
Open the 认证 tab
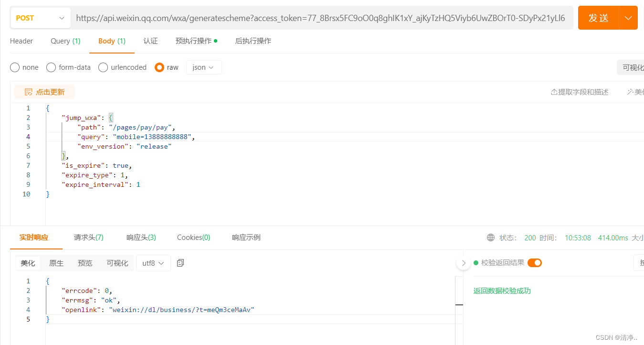click(x=150, y=41)
